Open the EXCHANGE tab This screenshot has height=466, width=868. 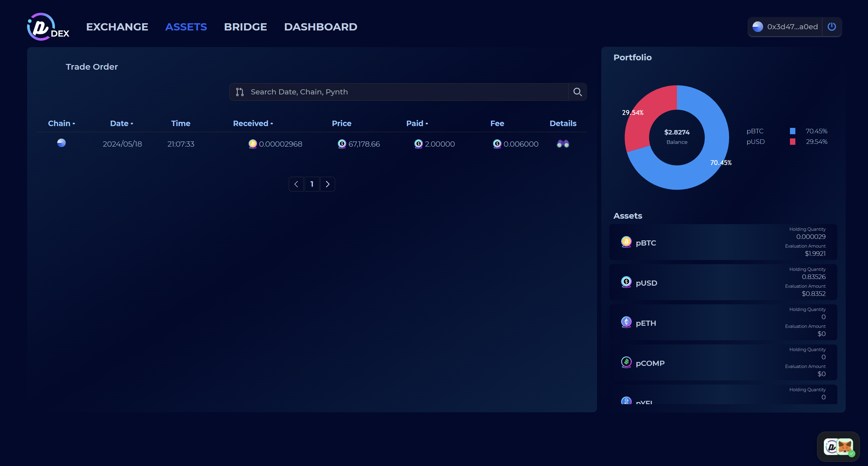[x=117, y=27]
